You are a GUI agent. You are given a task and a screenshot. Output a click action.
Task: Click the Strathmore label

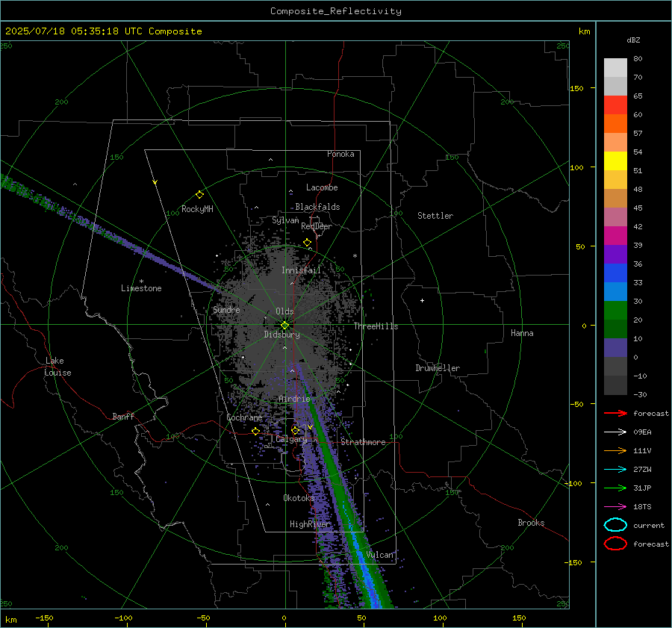363,442
